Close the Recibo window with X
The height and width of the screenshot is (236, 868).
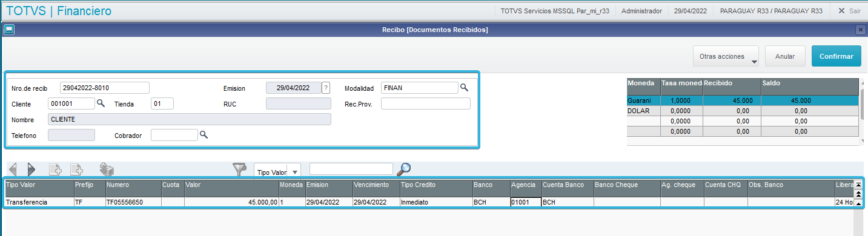[860, 29]
